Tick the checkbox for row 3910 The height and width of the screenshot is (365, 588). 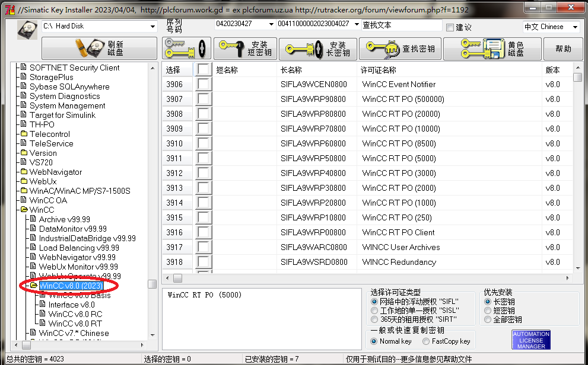204,143
